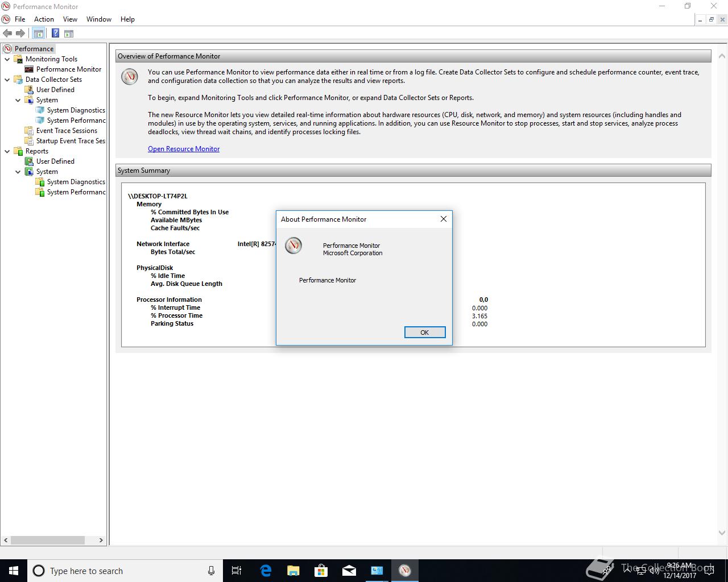728x582 pixels.
Task: Click "Bytes Total/sec" counter text
Action: click(173, 252)
